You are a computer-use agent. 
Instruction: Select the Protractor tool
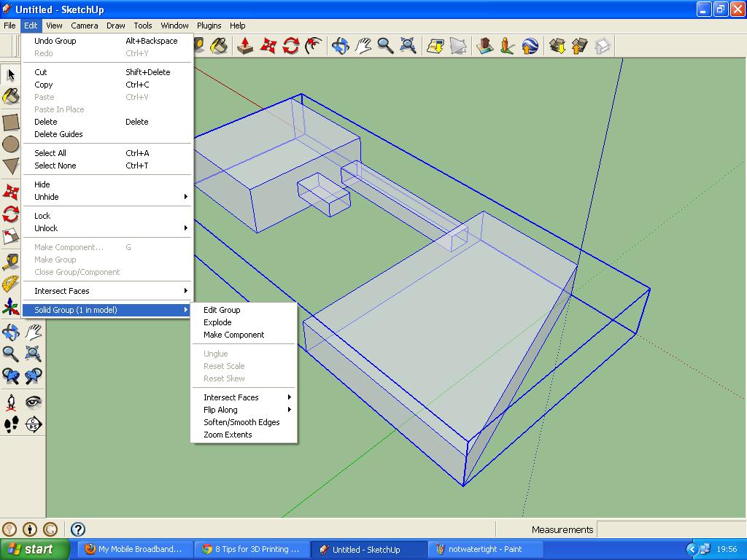click(10, 284)
